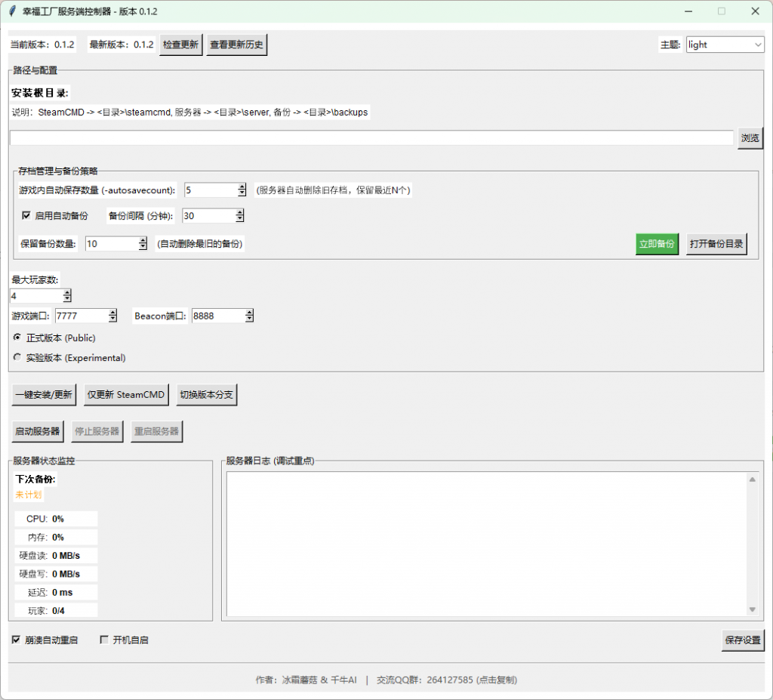Click QQ group number to copy
The image size is (773, 700).
(x=450, y=680)
